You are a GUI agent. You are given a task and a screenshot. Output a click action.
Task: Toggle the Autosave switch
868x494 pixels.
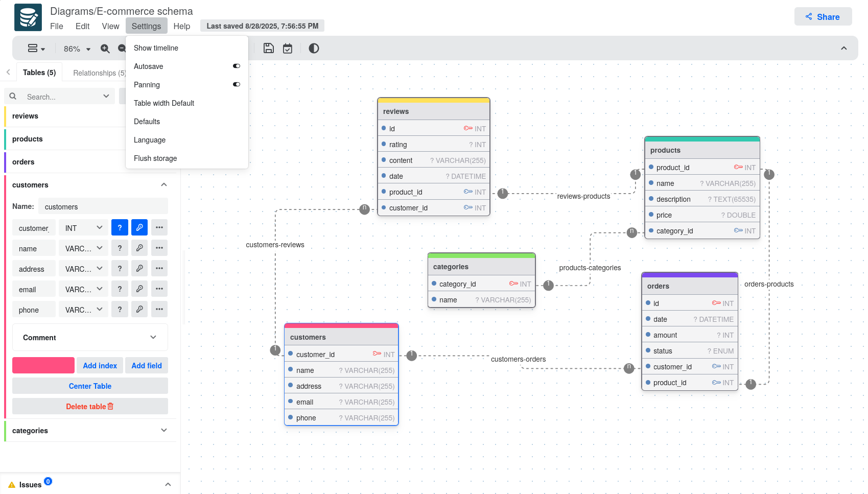pos(236,66)
